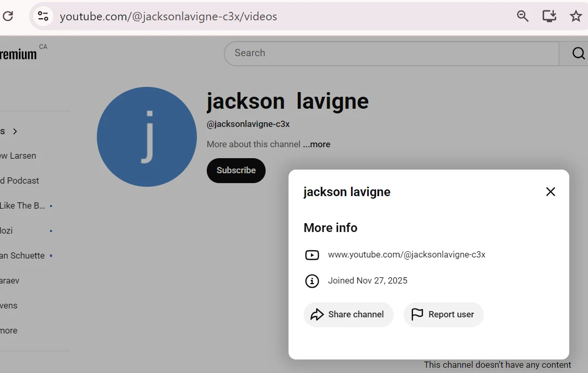The height and width of the screenshot is (373, 588).
Task: Subscribe to jackson lavigne channel
Action: (x=236, y=171)
